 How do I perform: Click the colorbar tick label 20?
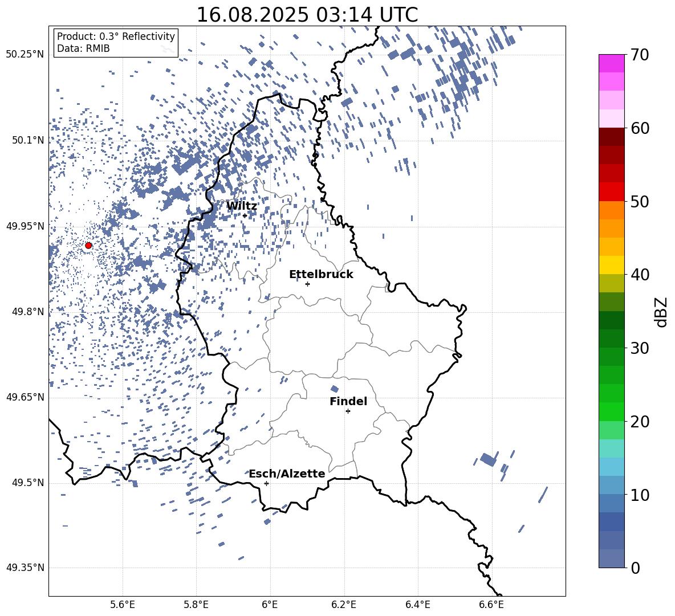pos(640,422)
